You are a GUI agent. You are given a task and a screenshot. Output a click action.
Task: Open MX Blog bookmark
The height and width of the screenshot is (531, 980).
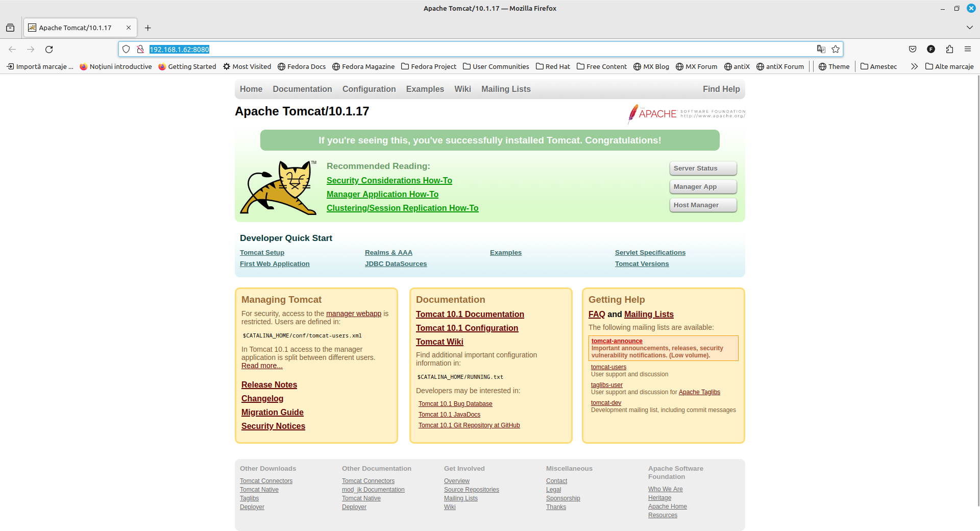651,66
